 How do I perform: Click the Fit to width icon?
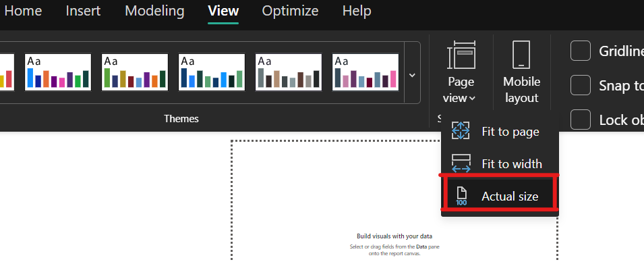461,163
